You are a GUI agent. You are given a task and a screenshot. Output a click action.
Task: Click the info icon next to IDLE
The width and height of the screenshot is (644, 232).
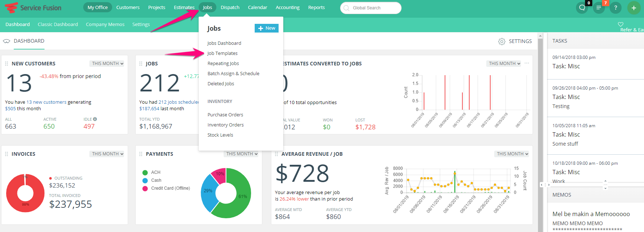pos(95,119)
